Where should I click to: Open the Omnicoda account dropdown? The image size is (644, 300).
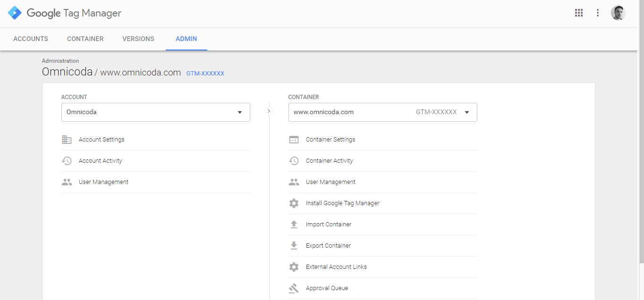tap(156, 112)
